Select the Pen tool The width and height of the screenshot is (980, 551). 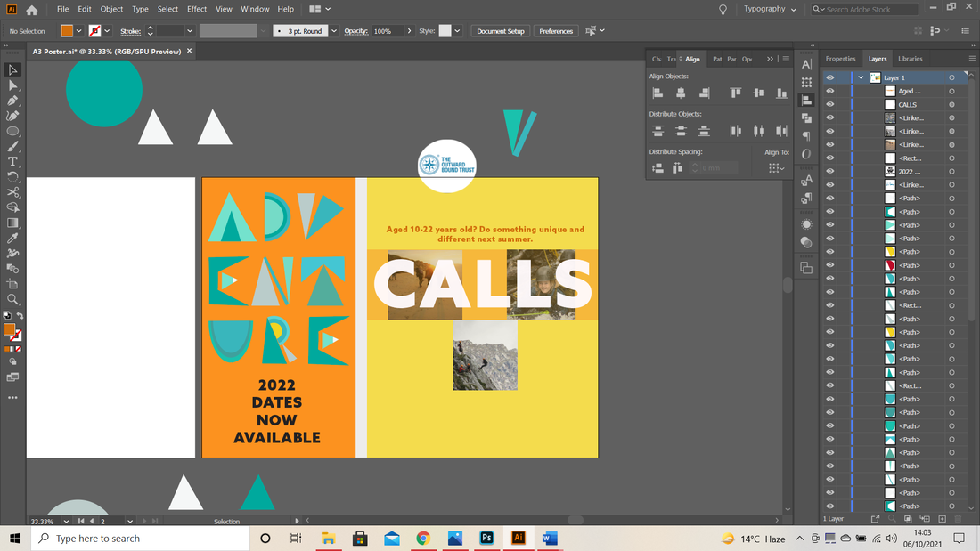[12, 101]
